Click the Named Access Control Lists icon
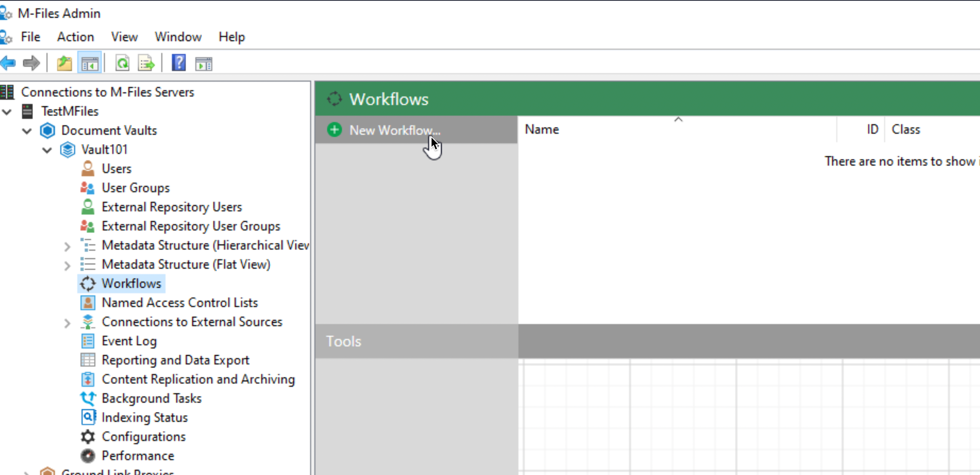Viewport: 980px width, 475px height. click(x=88, y=303)
